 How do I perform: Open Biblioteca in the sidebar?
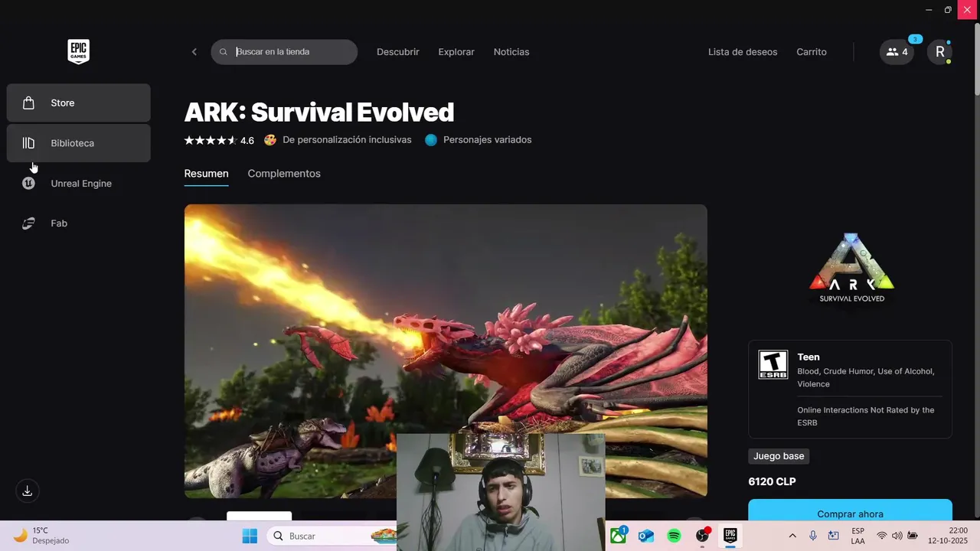[78, 143]
